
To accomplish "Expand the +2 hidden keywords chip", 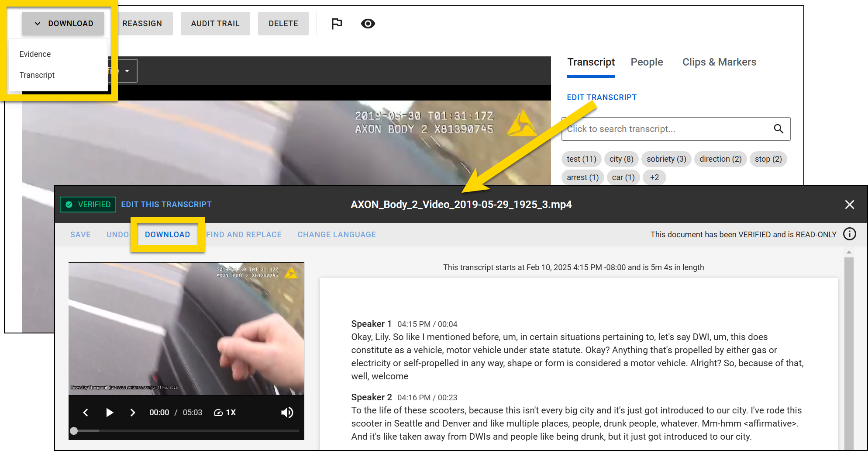I will point(654,177).
